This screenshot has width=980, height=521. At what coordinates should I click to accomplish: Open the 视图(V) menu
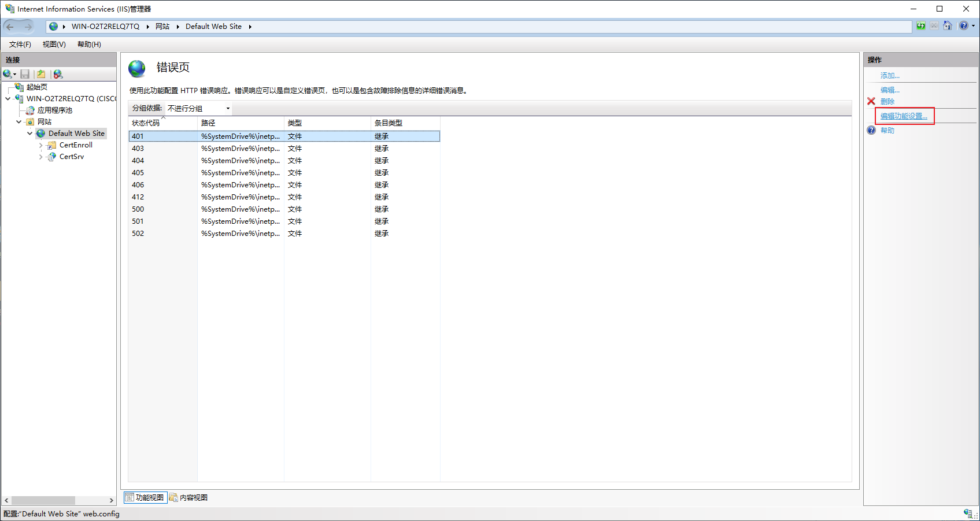pyautogui.click(x=54, y=45)
